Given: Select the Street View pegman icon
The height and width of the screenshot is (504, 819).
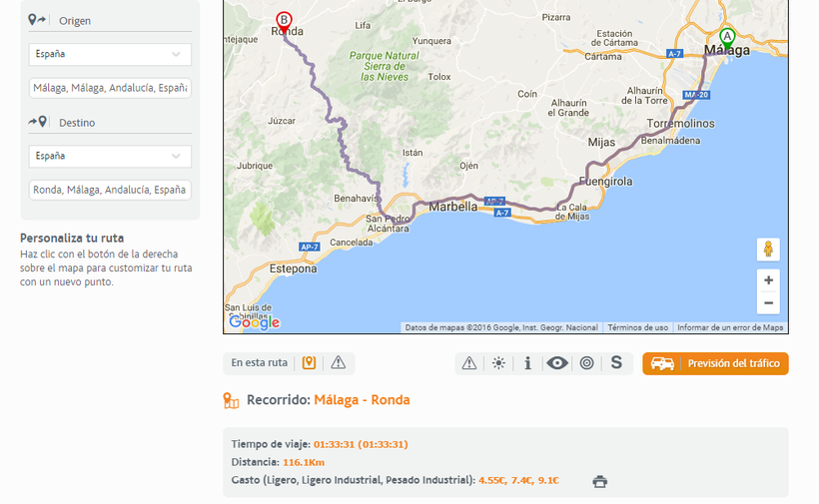Looking at the screenshot, I should (768, 250).
